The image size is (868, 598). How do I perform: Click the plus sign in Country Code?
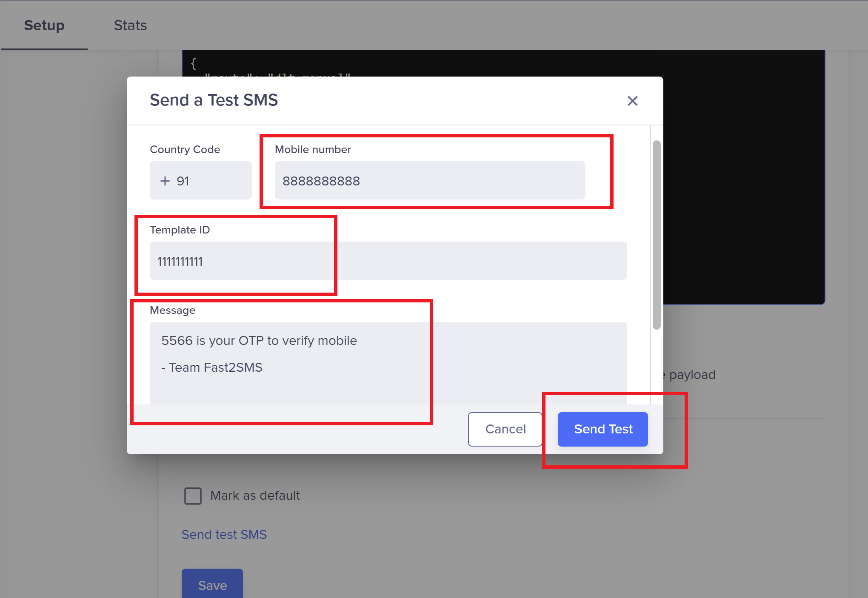[x=165, y=181]
